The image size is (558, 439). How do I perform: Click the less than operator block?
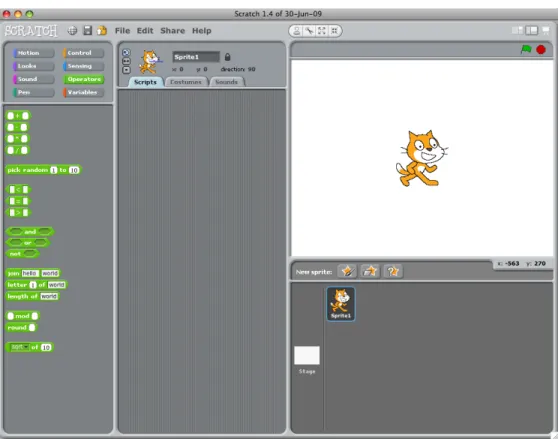[x=19, y=190]
